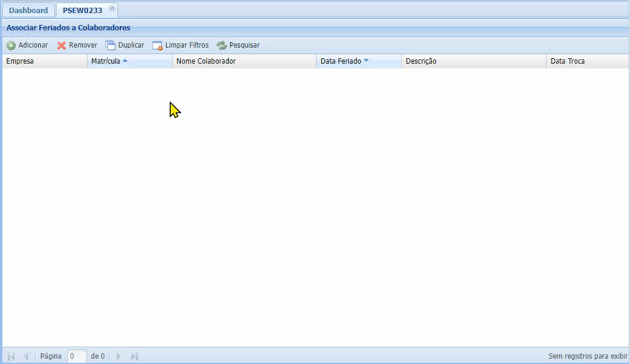Click the Descrição column header
This screenshot has height=364, width=630.
[421, 61]
